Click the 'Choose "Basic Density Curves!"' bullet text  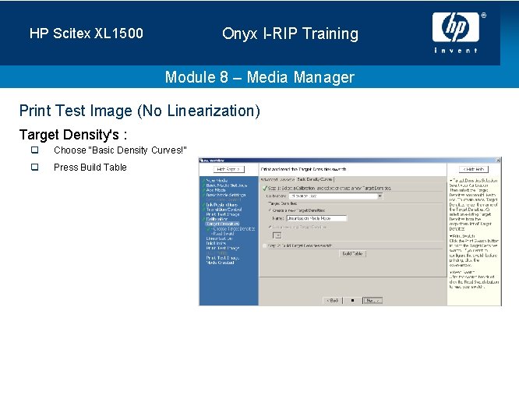pyautogui.click(x=120, y=150)
